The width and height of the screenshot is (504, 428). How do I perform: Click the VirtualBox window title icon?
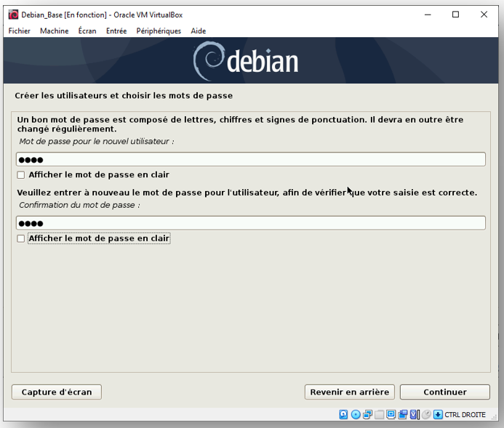tap(13, 15)
